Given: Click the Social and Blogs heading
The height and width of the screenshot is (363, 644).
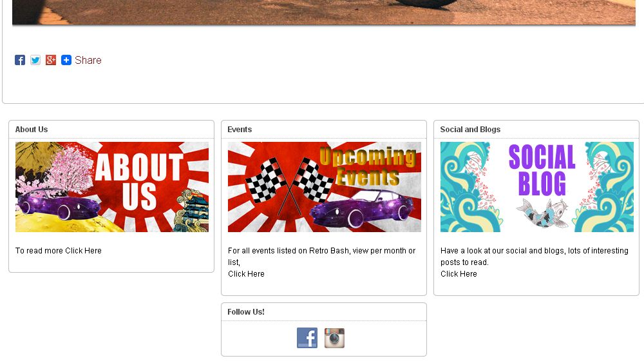Looking at the screenshot, I should click(470, 130).
